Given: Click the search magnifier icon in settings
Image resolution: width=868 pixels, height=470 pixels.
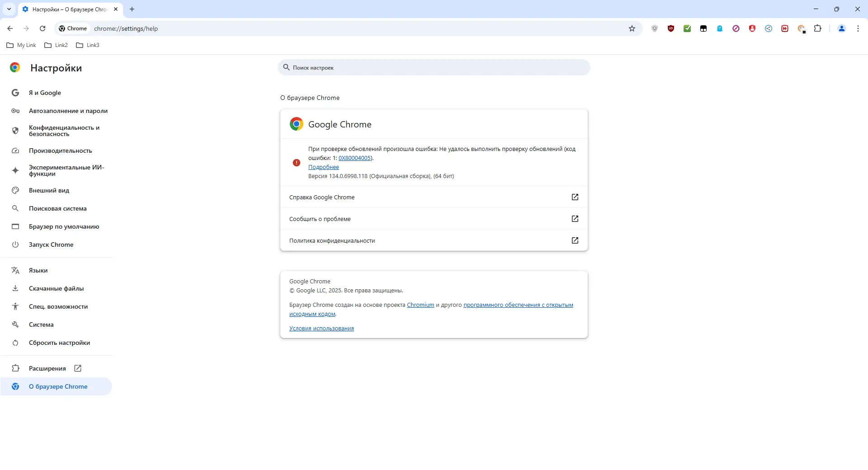Looking at the screenshot, I should click(286, 67).
